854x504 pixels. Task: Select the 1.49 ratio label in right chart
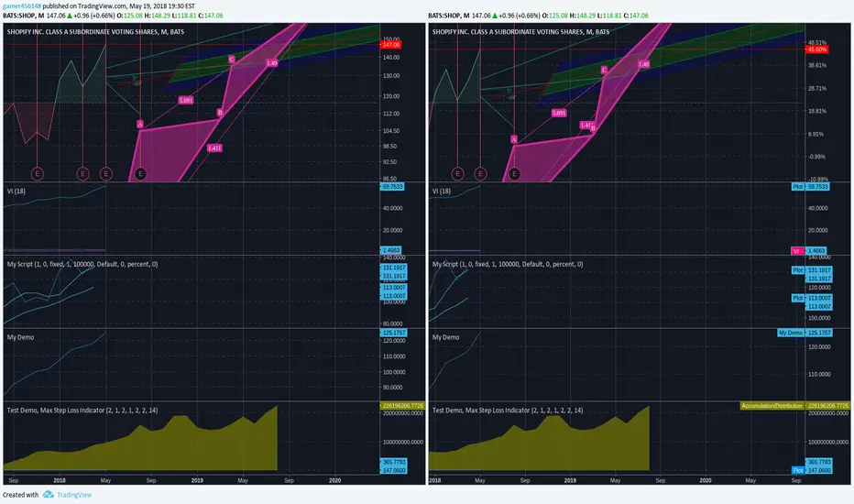click(644, 64)
